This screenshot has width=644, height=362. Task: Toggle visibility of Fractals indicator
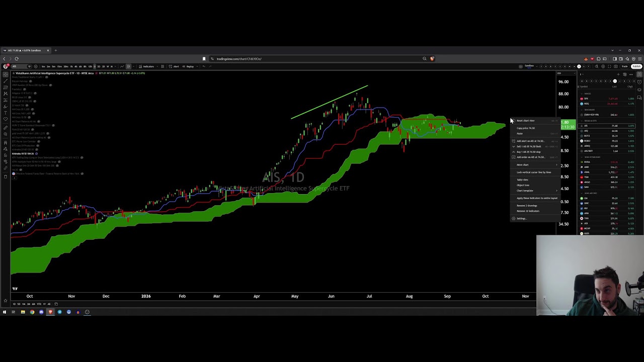25,89
